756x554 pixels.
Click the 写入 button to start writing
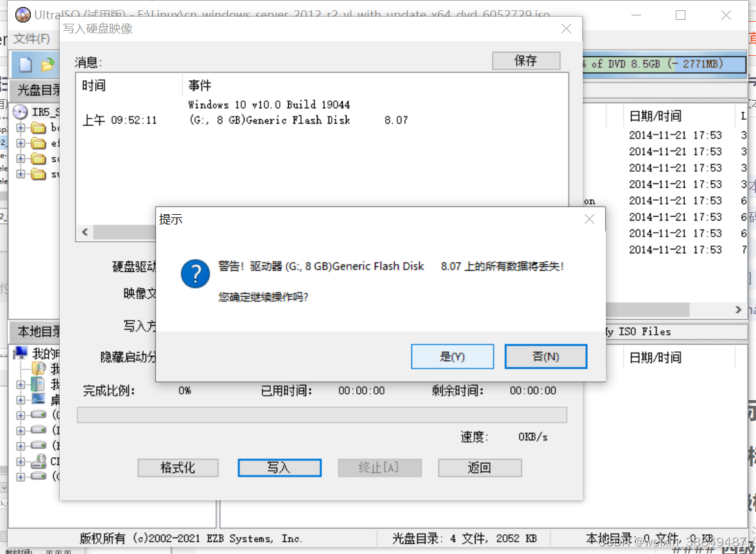[279, 467]
